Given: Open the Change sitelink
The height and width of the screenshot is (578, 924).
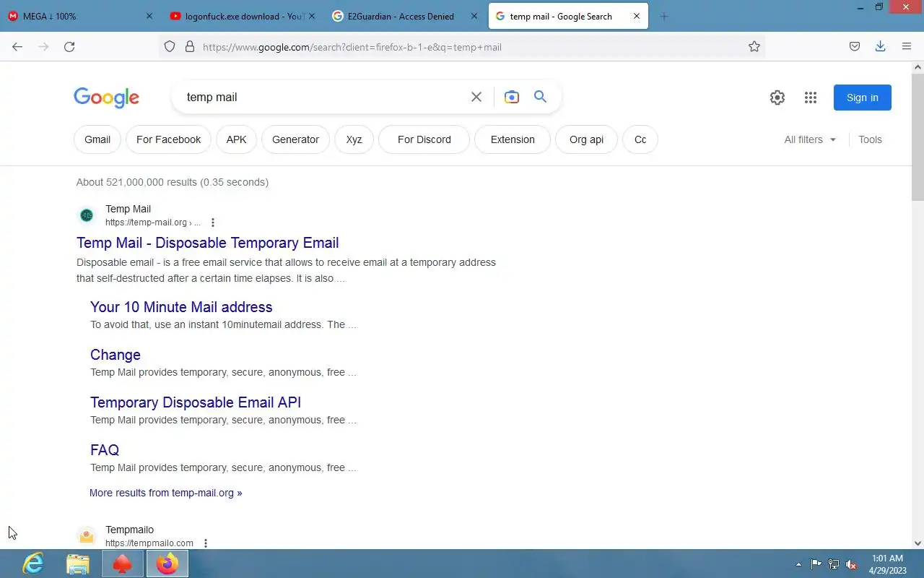Looking at the screenshot, I should [x=115, y=355].
